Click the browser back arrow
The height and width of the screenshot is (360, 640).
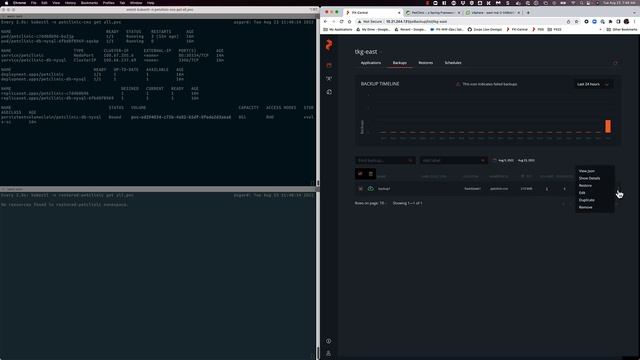tap(326, 22)
